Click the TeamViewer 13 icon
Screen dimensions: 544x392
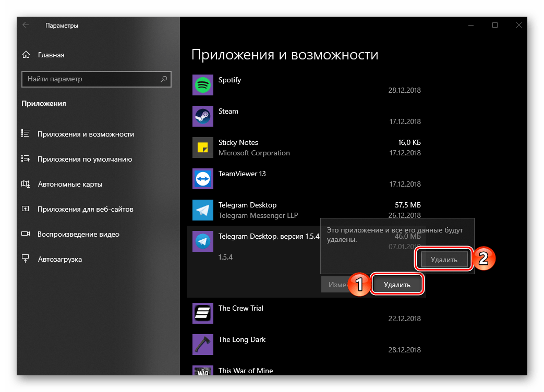pos(202,178)
